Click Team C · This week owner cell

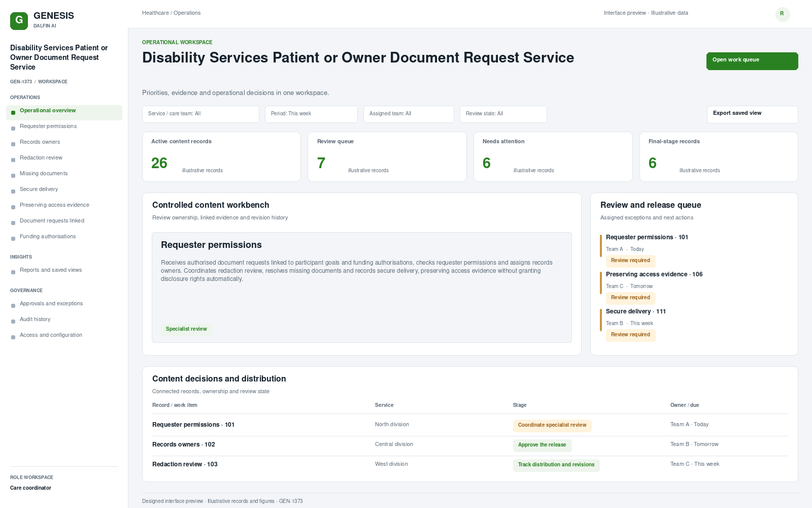(x=695, y=464)
